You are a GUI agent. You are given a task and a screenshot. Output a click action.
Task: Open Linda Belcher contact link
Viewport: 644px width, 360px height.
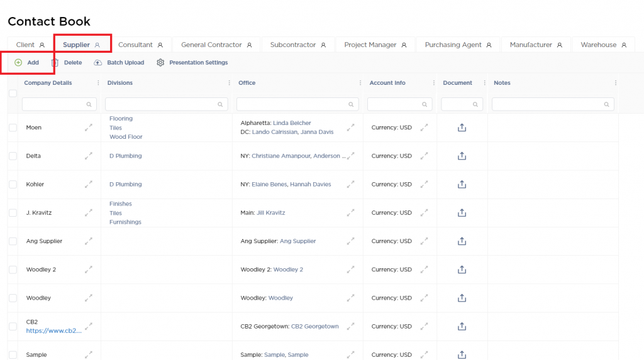(x=292, y=123)
